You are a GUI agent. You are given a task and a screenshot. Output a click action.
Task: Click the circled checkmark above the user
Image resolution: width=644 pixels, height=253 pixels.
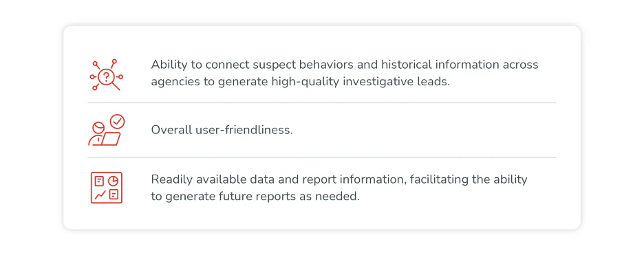(x=118, y=121)
